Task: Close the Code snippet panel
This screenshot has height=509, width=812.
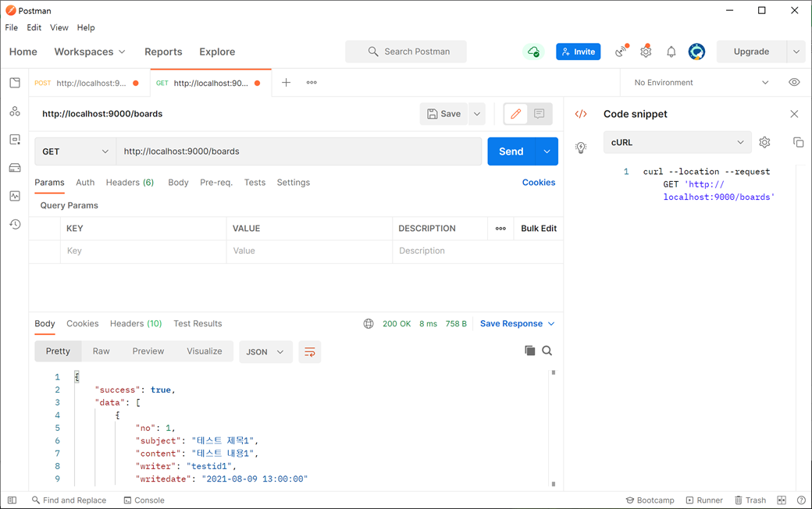Action: coord(794,114)
